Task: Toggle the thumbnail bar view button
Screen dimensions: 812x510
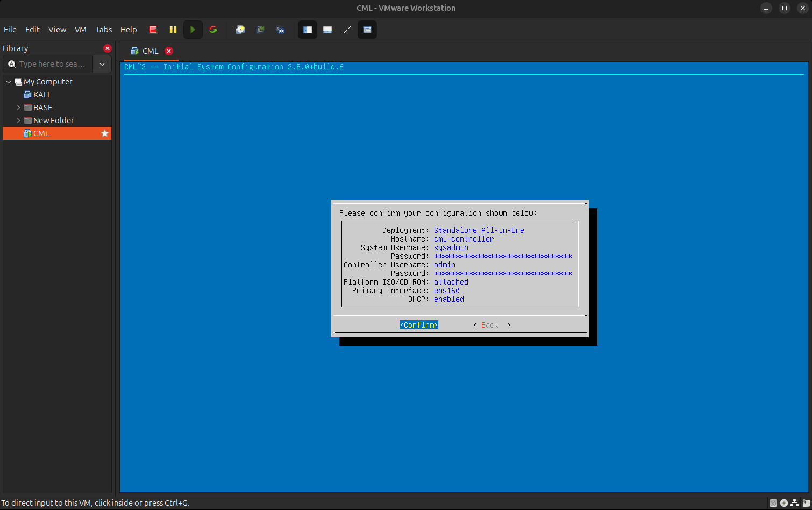Action: (x=327, y=30)
